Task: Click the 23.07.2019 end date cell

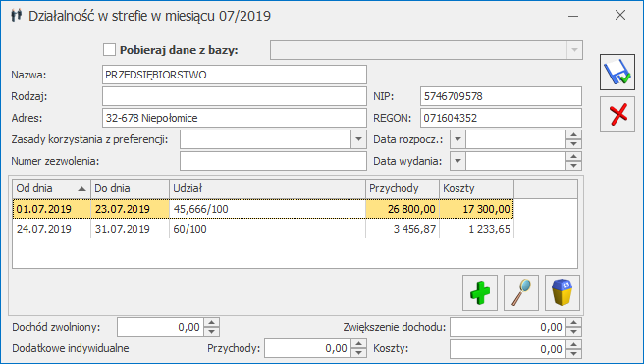Action: click(x=130, y=209)
